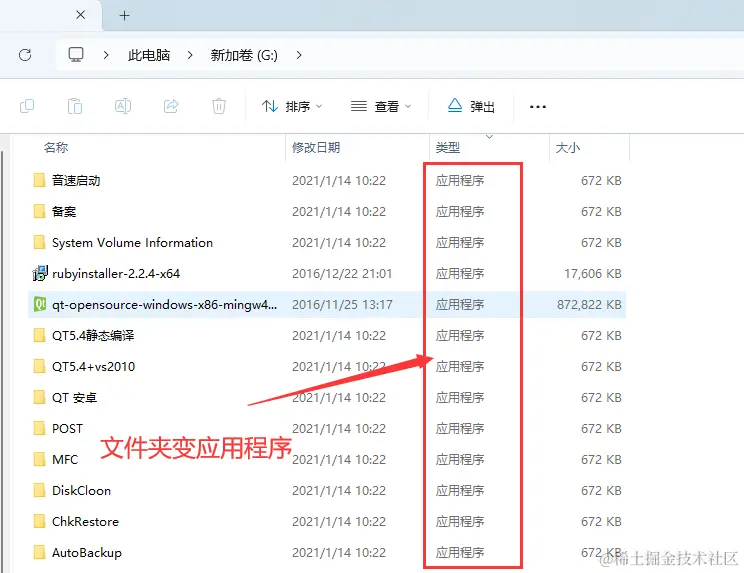Select System Volume Information folder icon
744x573 pixels.
click(39, 242)
